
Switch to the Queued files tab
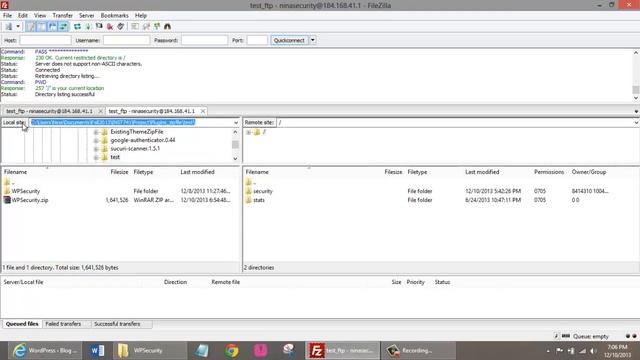pos(22,324)
